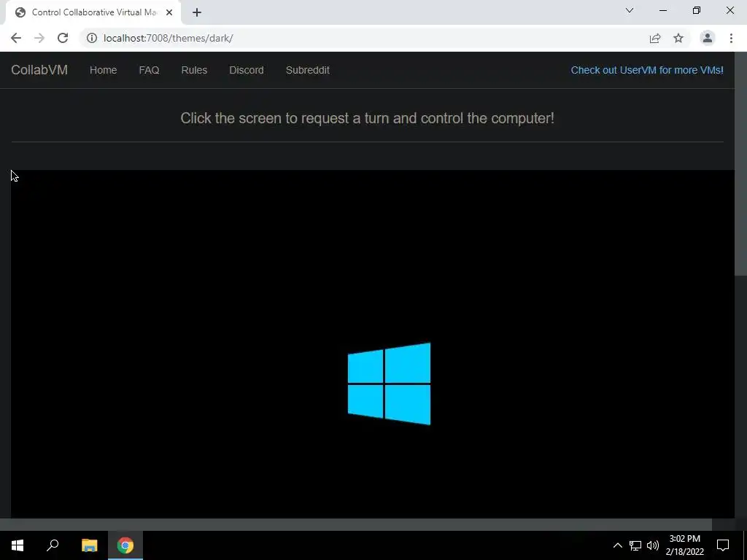View site information icon in address bar
The height and width of the screenshot is (560, 747).
tap(91, 38)
